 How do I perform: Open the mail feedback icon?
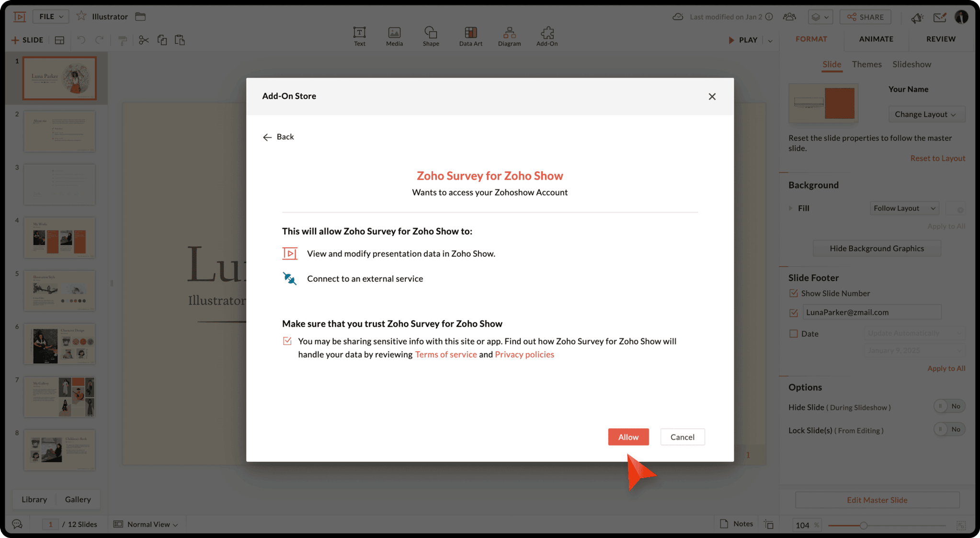click(940, 17)
